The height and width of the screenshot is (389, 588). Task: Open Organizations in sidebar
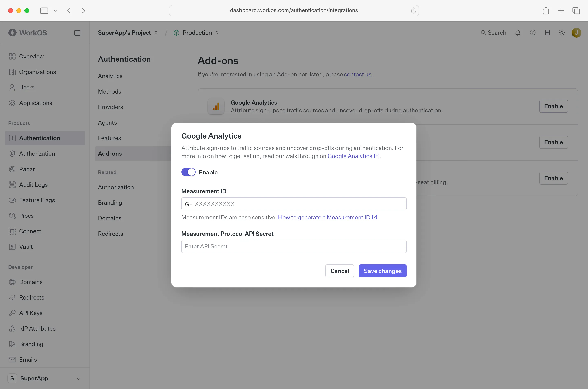45,72
